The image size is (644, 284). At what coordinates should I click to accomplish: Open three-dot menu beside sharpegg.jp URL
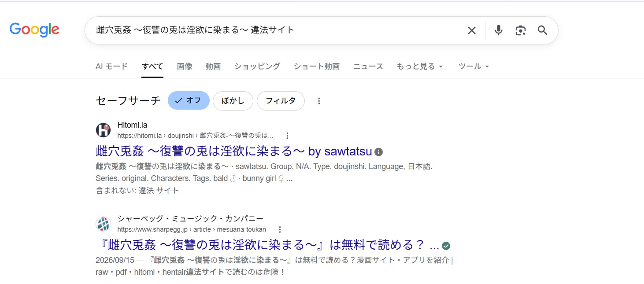pyautogui.click(x=280, y=229)
